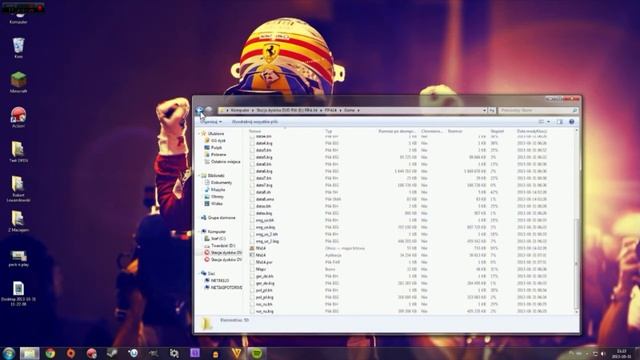Click the gear icon on the taskbar
Viewport: 640px width, 360px height.
[x=174, y=353]
